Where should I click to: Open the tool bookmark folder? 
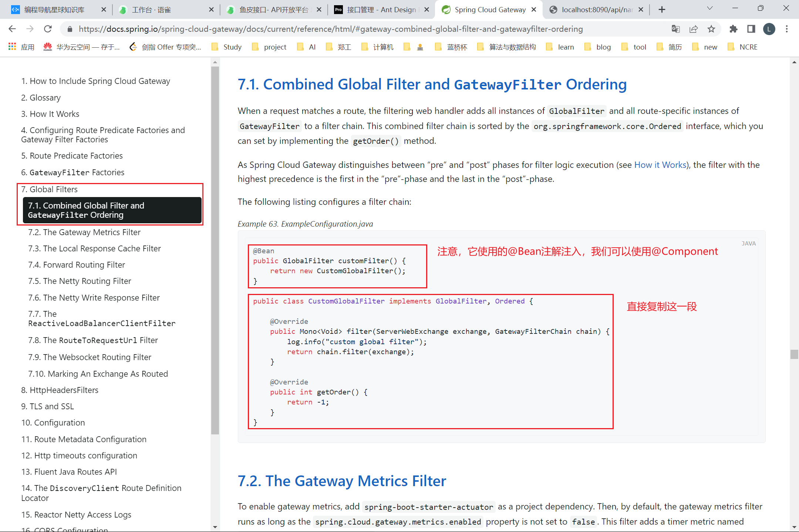point(634,47)
